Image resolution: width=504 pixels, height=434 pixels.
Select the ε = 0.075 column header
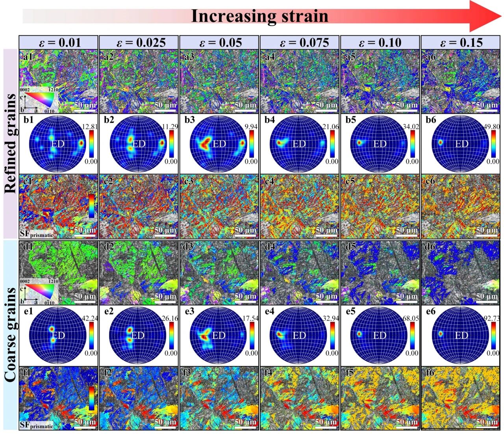click(299, 42)
